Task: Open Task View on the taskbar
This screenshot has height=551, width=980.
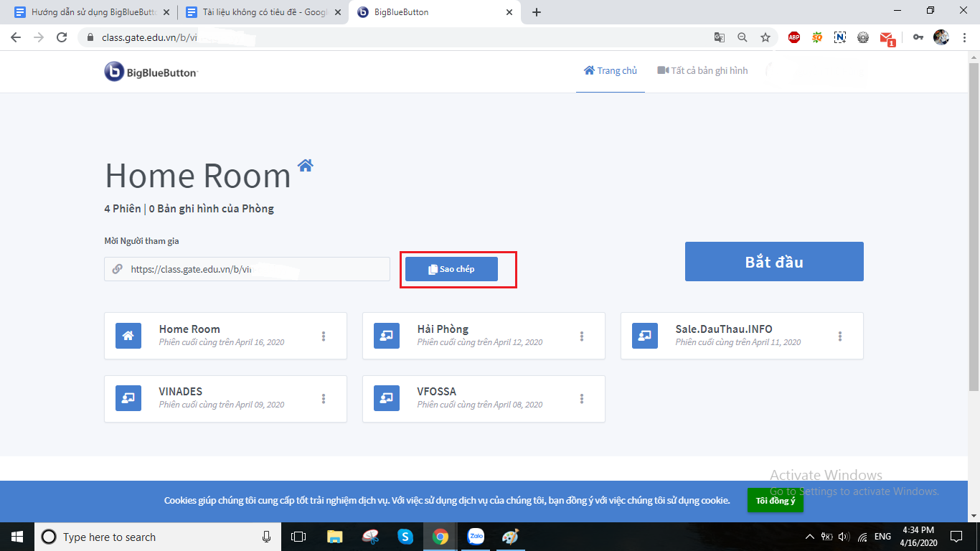Action: (298, 537)
